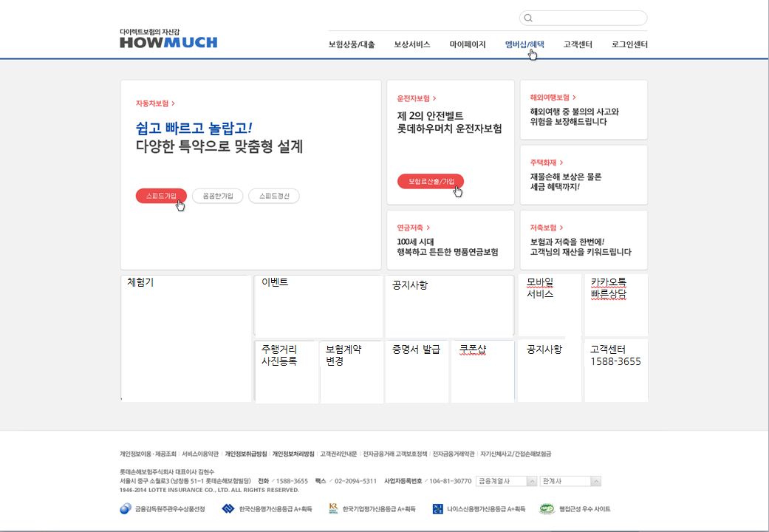Click "롯데손해보험주식회사 대표이사 김현수" in the footer

coord(167,472)
